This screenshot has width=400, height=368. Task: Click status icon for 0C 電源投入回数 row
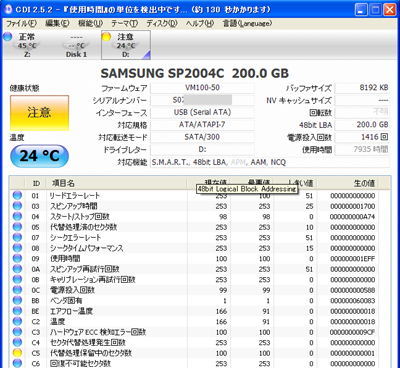17,290
